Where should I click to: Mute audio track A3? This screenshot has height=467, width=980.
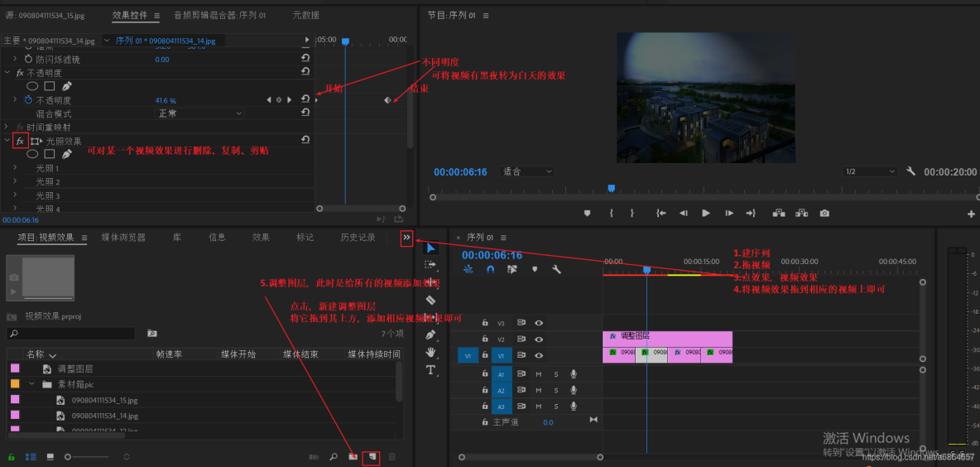point(539,407)
